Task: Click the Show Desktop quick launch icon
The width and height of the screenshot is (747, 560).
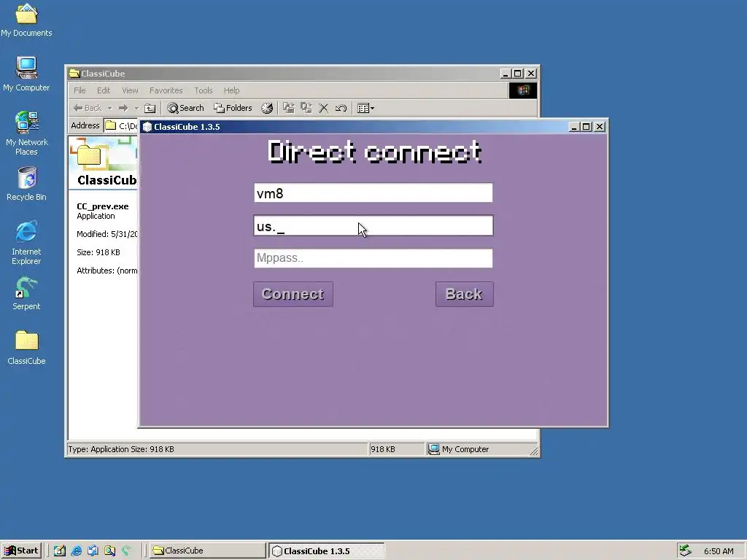Action: coord(60,551)
